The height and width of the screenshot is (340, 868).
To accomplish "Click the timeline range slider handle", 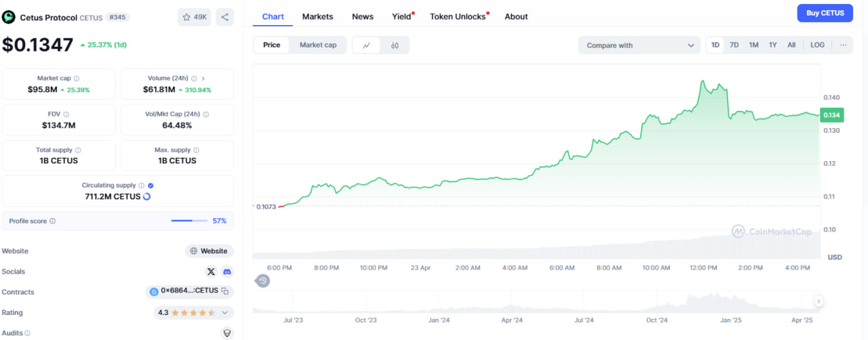I will pos(819,301).
